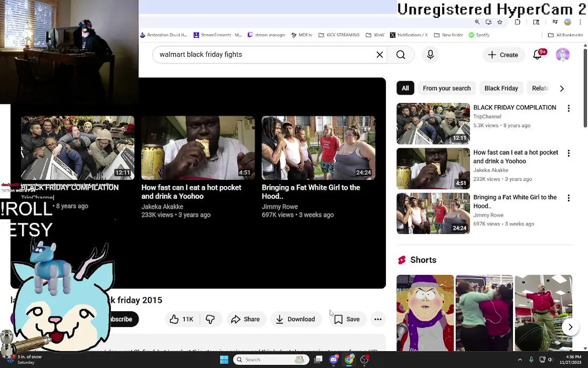Image resolution: width=588 pixels, height=368 pixels.
Task: Open the Chrome extensions puzzle icon
Action: point(518,22)
